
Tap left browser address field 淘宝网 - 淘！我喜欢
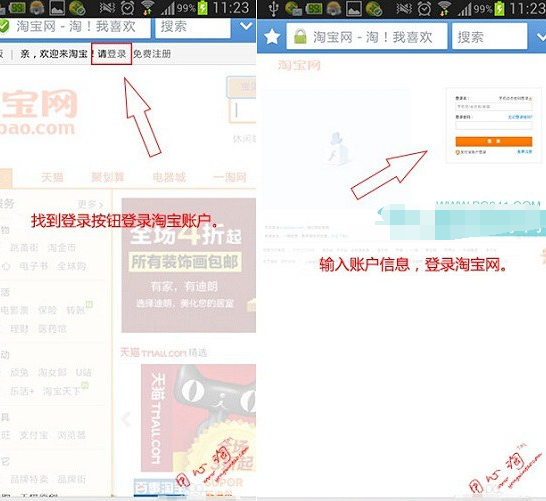(75, 27)
